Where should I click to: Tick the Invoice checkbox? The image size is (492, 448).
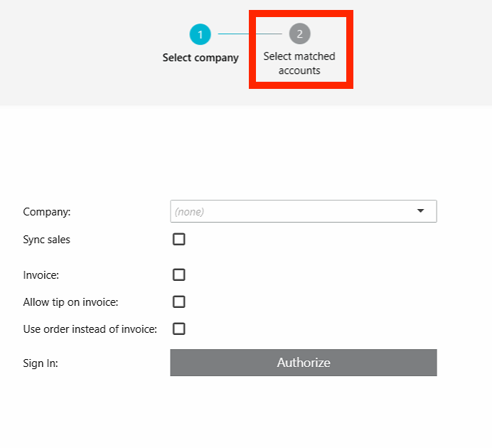coord(179,274)
